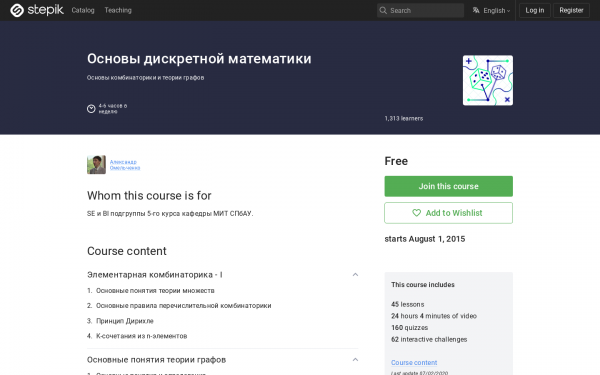Click 24 hours 4 minutes of video
The image size is (600, 375).
(x=434, y=316)
